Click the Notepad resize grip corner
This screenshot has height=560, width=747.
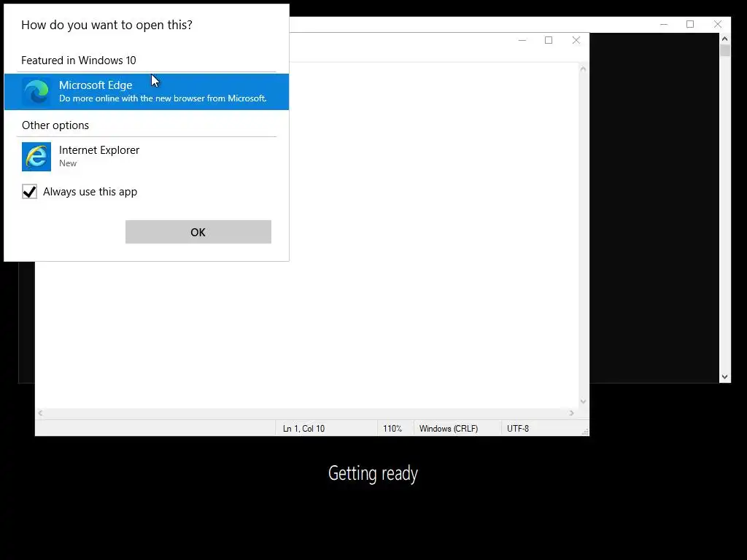pos(585,432)
